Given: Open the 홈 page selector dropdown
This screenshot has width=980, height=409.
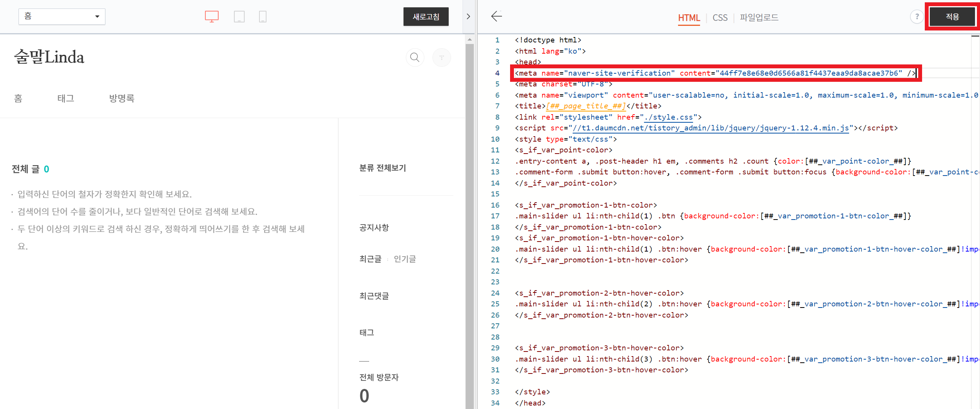Looking at the screenshot, I should pyautogui.click(x=62, y=17).
